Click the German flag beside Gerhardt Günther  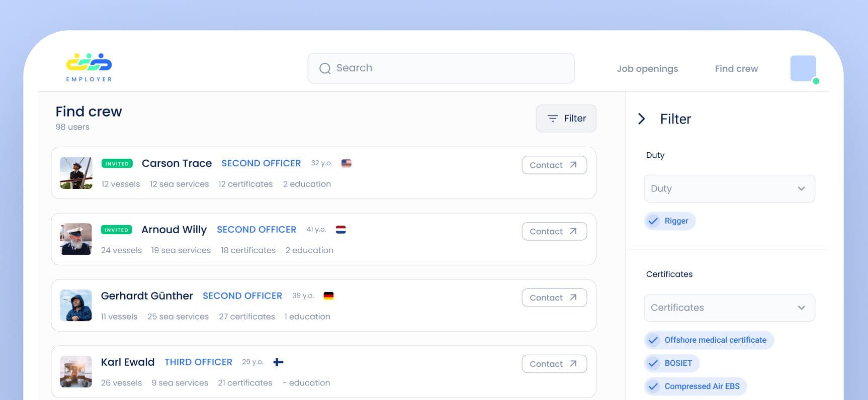click(x=328, y=296)
